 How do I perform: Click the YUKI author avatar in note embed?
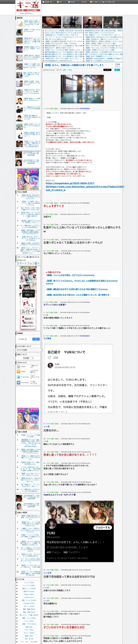point(50,365)
